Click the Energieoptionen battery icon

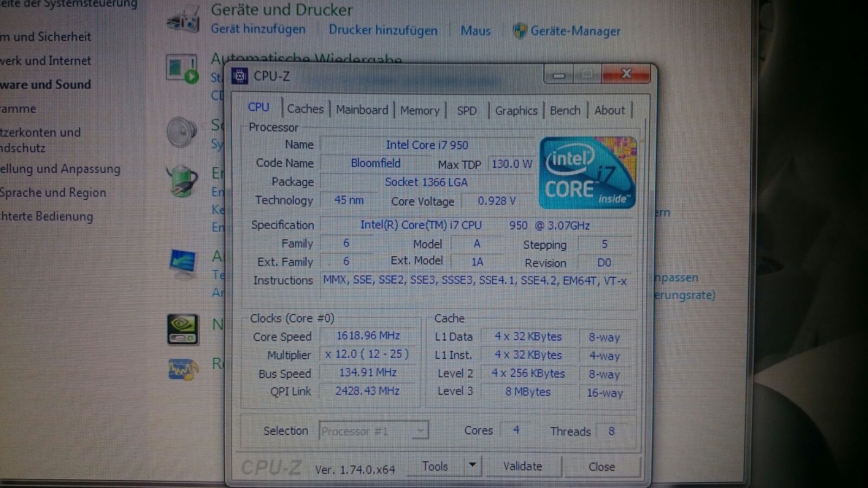(x=182, y=181)
